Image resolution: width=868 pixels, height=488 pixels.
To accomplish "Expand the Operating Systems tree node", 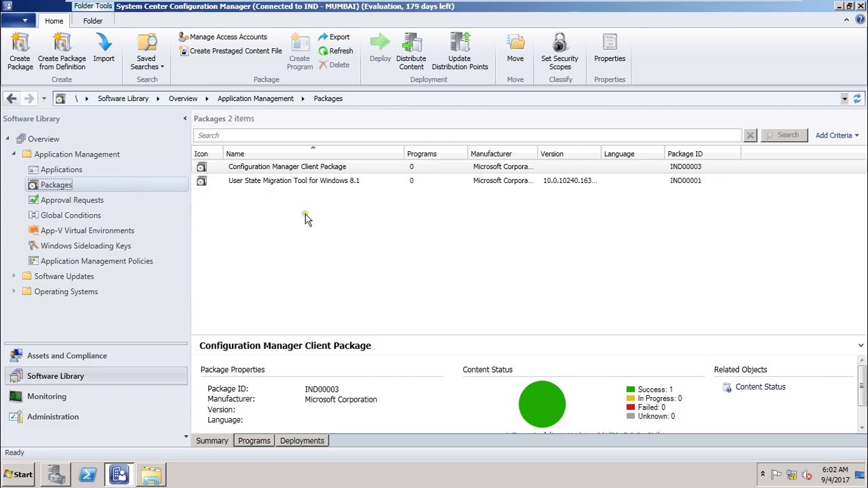I will pos(14,291).
